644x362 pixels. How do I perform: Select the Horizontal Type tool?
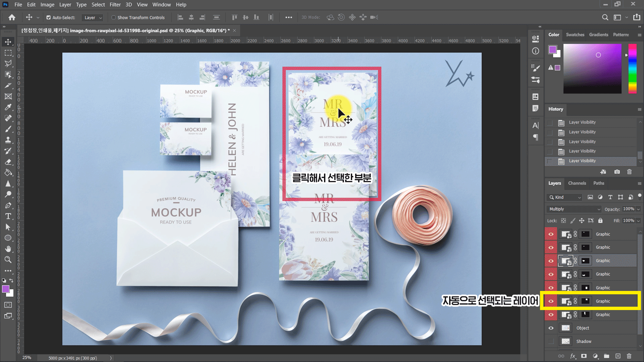coord(8,216)
